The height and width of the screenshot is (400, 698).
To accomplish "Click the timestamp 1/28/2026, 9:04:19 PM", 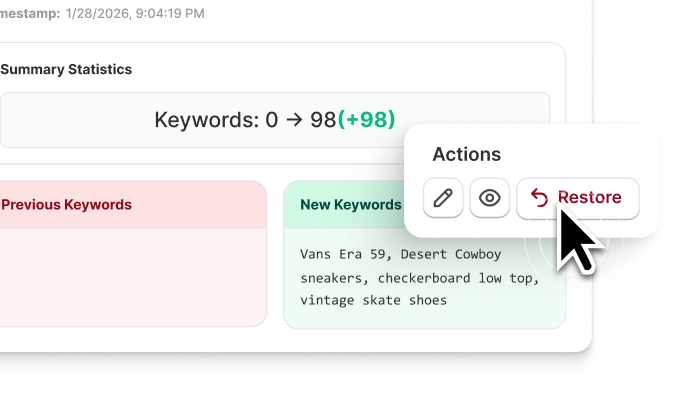I will coord(135,13).
